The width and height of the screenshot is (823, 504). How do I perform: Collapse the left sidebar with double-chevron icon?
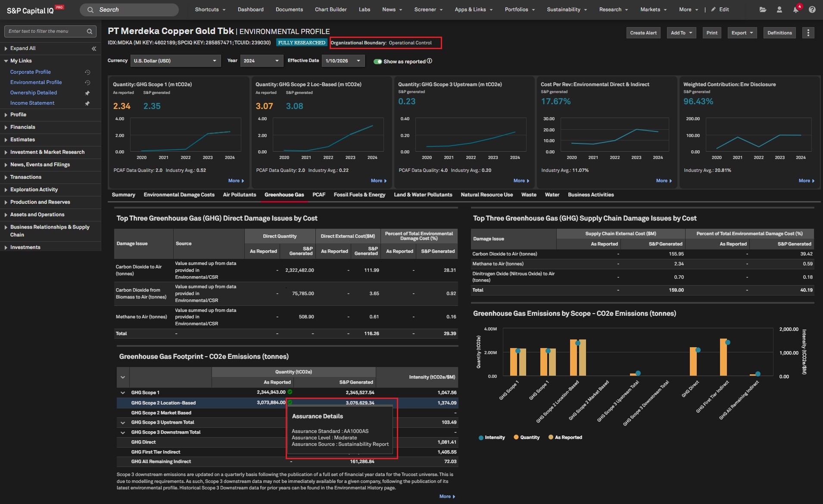click(94, 49)
